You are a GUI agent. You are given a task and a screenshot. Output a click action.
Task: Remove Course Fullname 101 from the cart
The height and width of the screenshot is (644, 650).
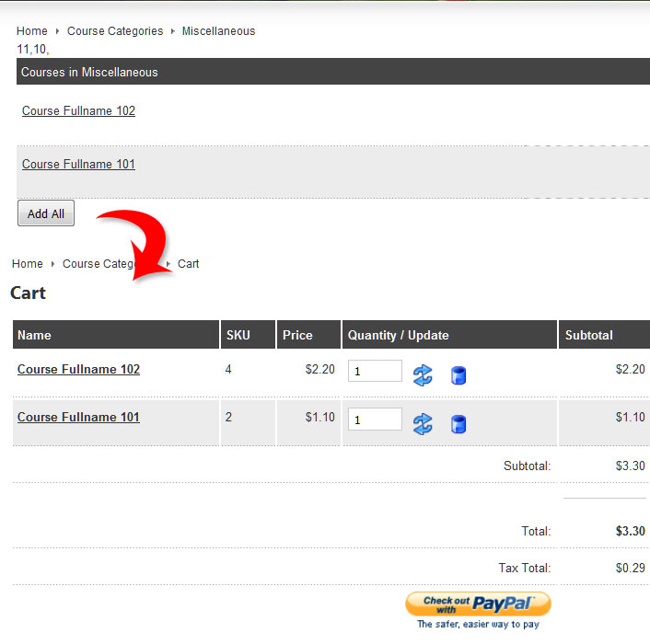(458, 424)
